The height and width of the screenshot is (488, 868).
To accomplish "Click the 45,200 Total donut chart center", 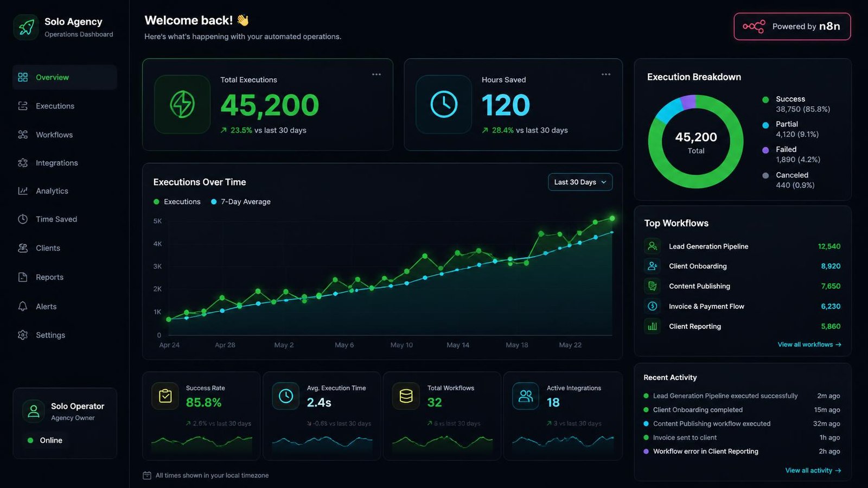I will [x=696, y=142].
